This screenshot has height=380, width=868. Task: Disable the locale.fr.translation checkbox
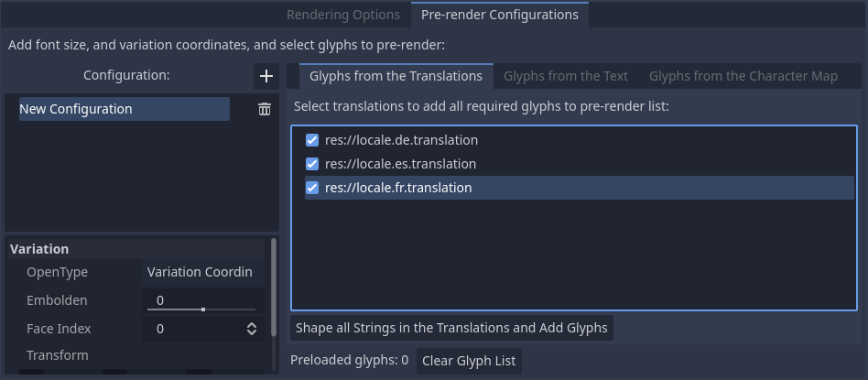point(312,189)
